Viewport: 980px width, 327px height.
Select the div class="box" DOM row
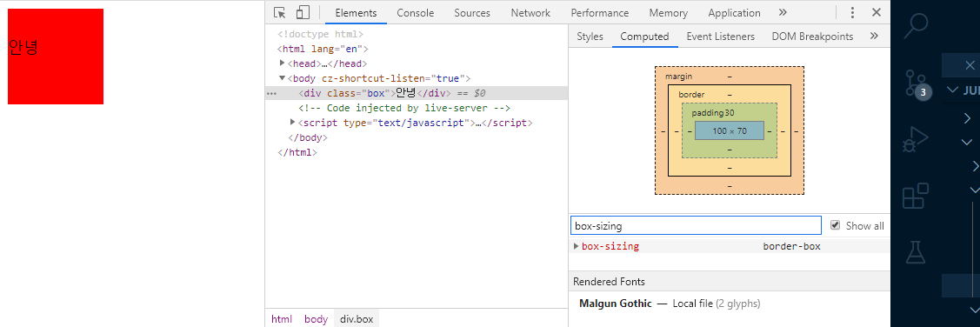[417, 93]
